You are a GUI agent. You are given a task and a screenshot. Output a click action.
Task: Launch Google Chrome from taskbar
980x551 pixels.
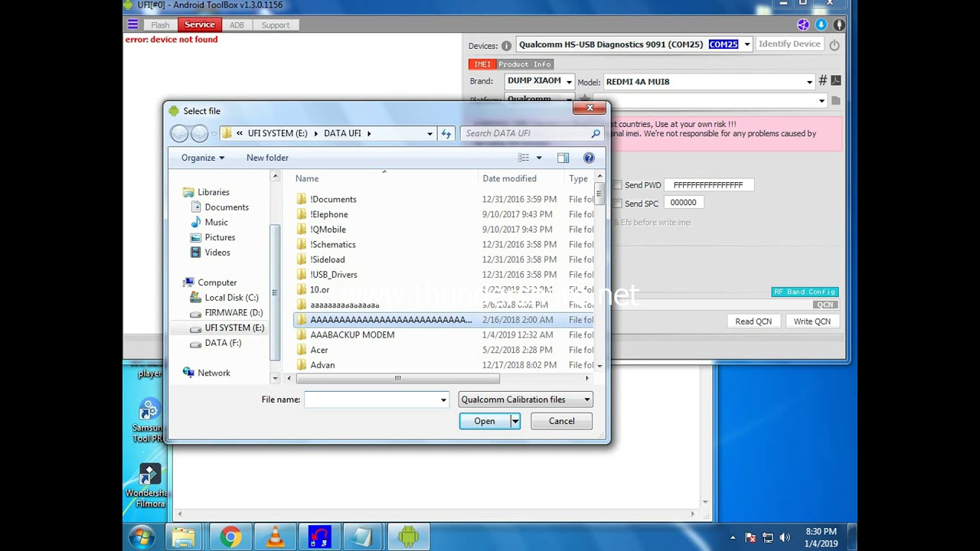pyautogui.click(x=230, y=537)
